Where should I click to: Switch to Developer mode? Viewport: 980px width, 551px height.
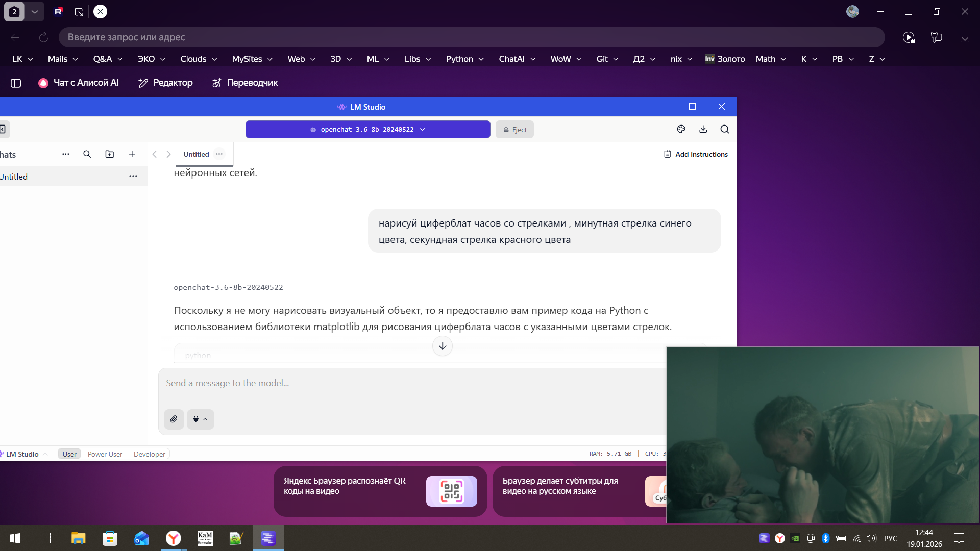pyautogui.click(x=149, y=454)
